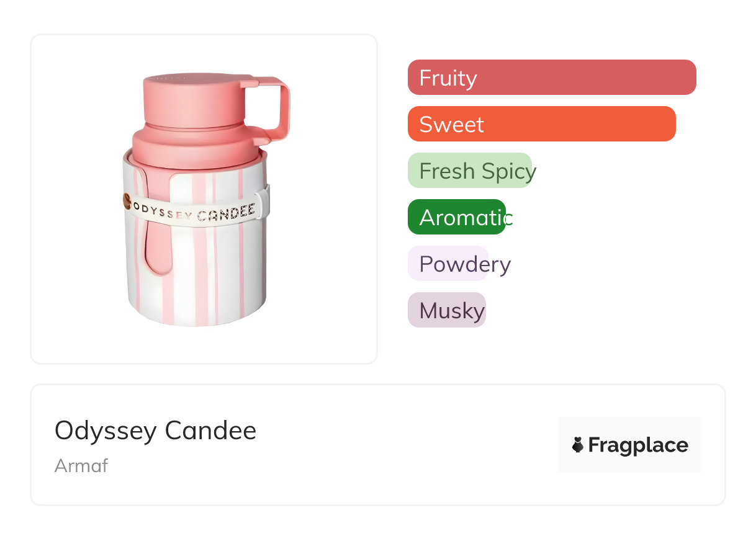Viewport: 756px width, 536px height.
Task: Pick the Aromatic accord bar
Action: (x=457, y=217)
